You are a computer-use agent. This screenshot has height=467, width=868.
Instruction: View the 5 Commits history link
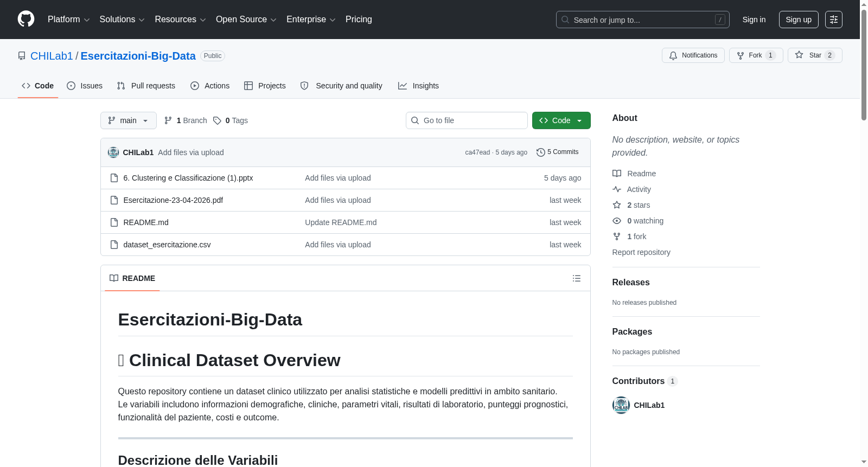(x=557, y=152)
